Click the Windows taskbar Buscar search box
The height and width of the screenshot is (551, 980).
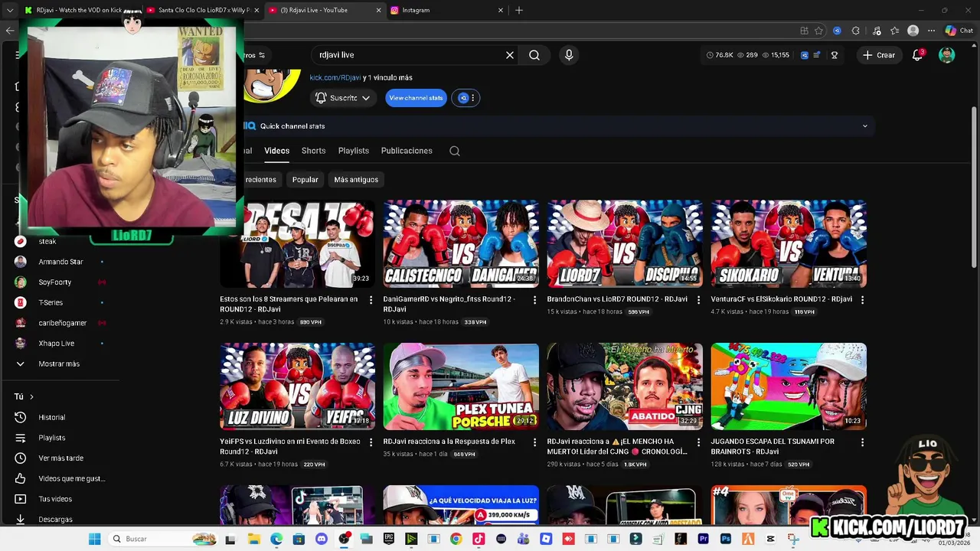[x=162, y=539]
